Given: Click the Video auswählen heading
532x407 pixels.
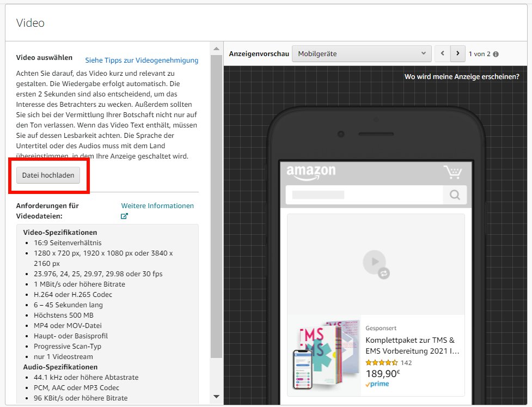Looking at the screenshot, I should tap(44, 57).
